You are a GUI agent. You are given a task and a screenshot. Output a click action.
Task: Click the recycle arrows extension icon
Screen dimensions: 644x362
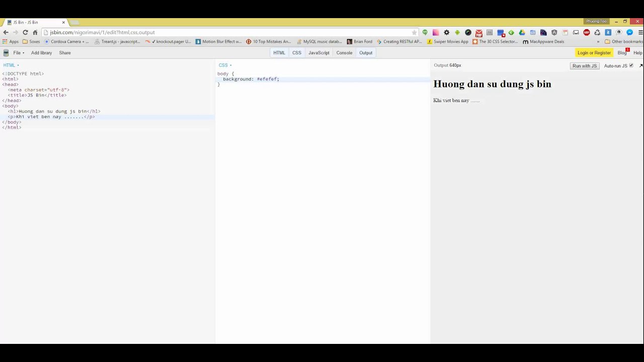[597, 32]
